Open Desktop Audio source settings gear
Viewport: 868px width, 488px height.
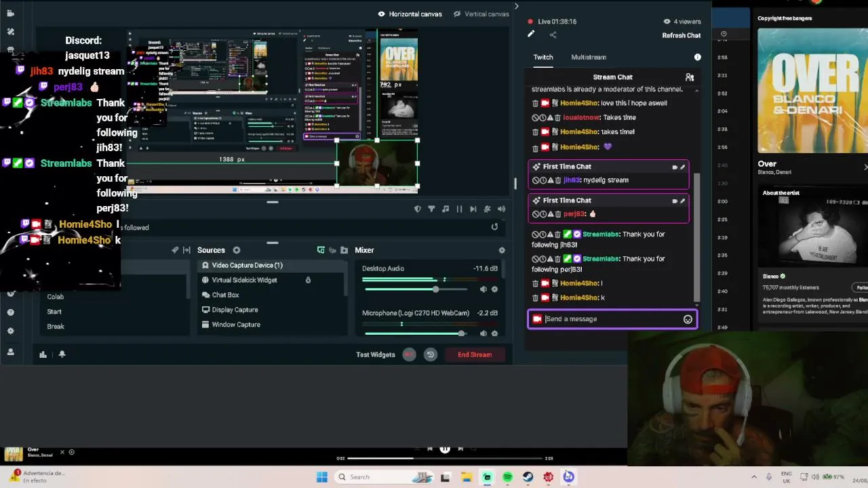[x=494, y=289]
